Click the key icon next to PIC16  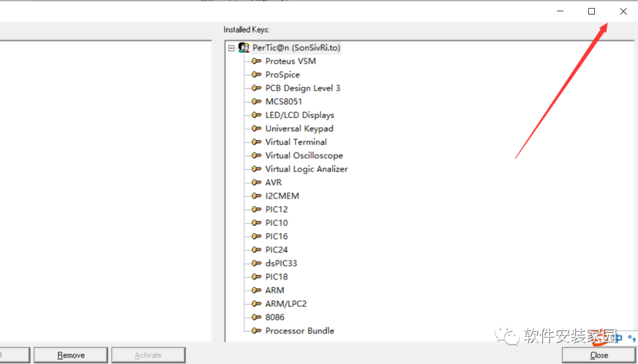pos(256,236)
